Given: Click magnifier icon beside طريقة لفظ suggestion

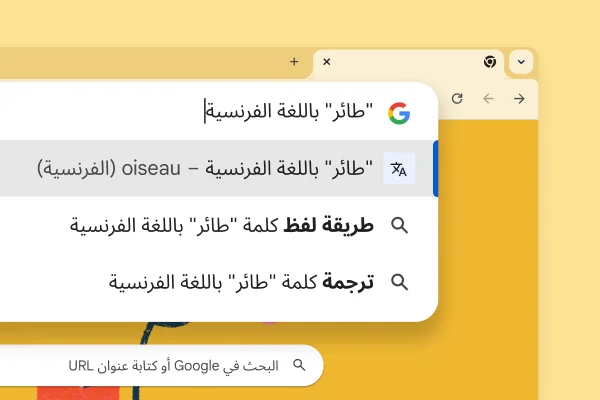Looking at the screenshot, I should (x=399, y=226).
